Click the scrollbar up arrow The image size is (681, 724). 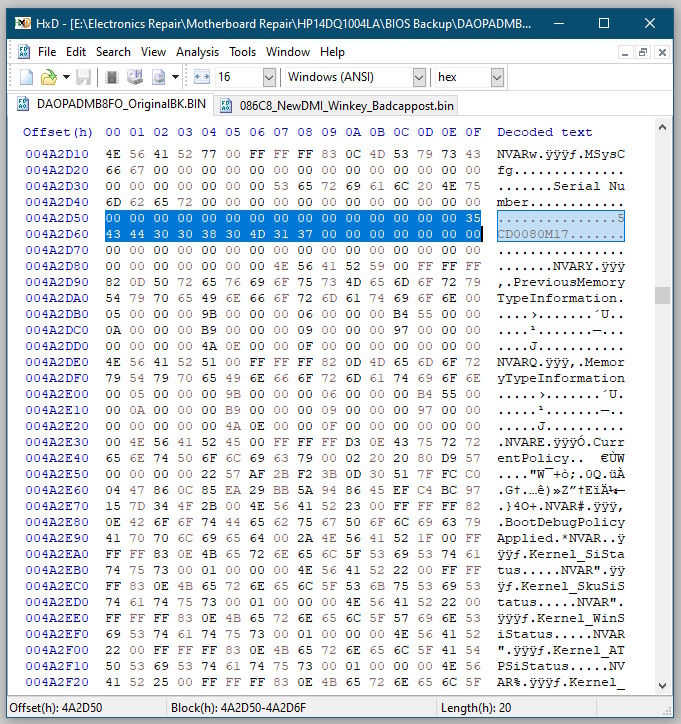coord(663,127)
